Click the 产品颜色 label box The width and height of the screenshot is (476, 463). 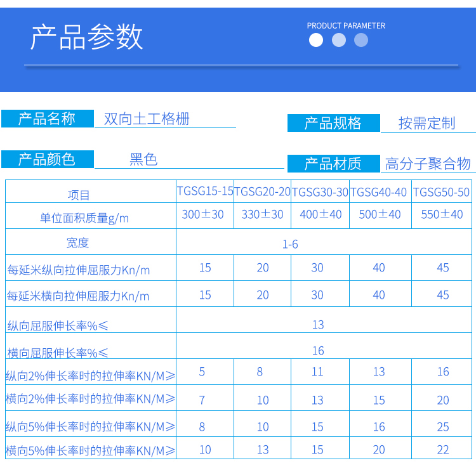coord(48,159)
